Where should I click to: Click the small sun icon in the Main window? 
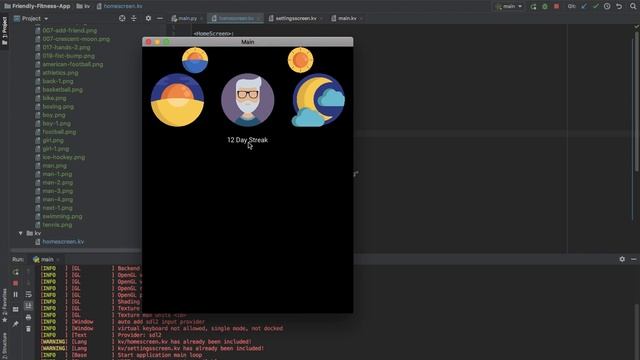point(300,60)
